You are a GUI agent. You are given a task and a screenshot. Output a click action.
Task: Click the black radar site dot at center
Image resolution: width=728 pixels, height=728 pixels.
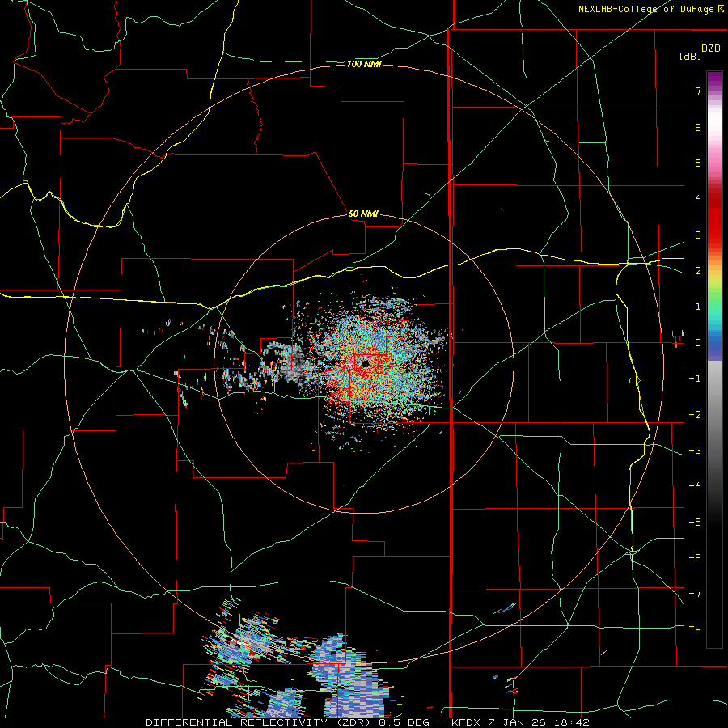[x=366, y=363]
